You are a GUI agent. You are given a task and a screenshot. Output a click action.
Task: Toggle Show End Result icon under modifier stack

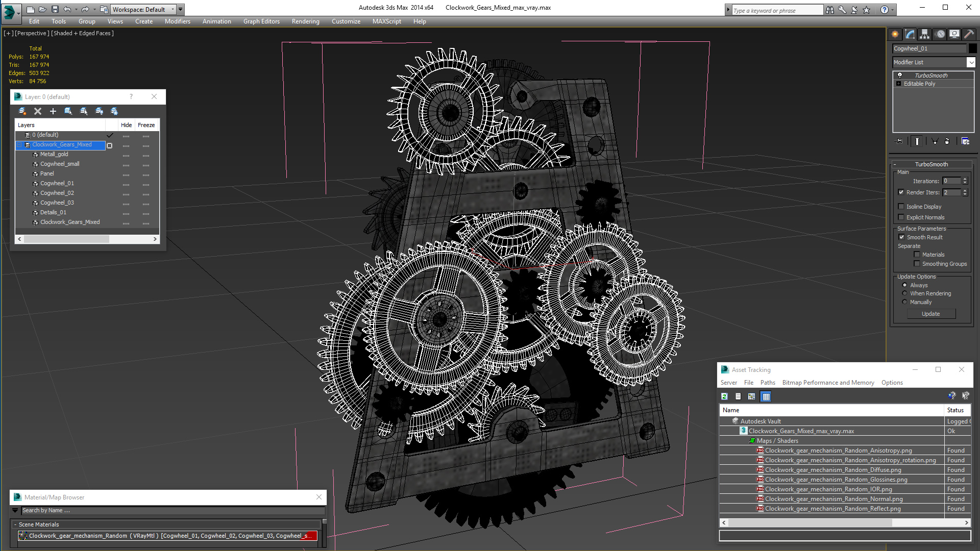pyautogui.click(x=917, y=141)
